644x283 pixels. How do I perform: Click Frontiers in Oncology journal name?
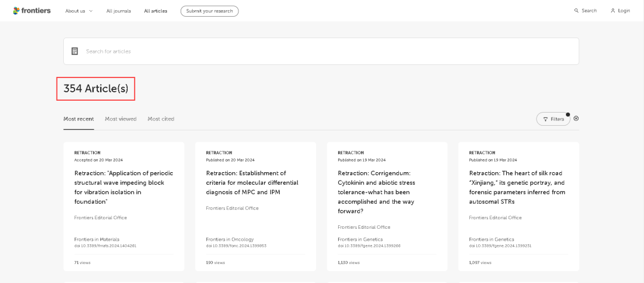pyautogui.click(x=230, y=240)
